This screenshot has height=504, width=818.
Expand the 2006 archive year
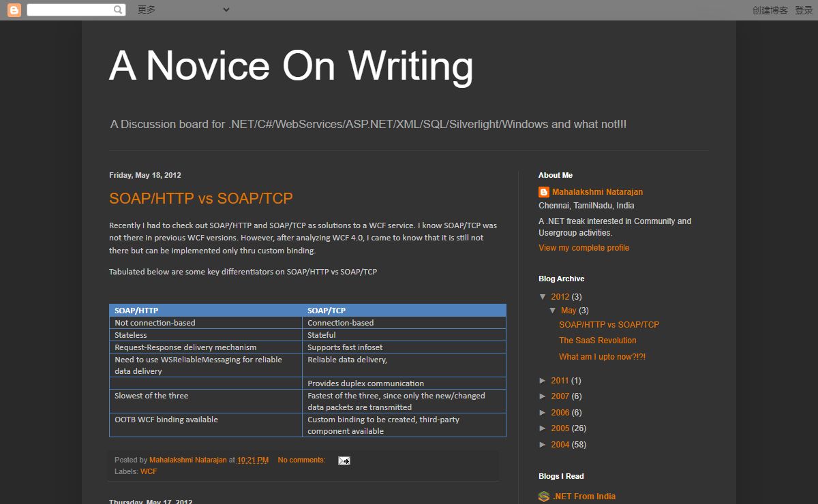[543, 413]
